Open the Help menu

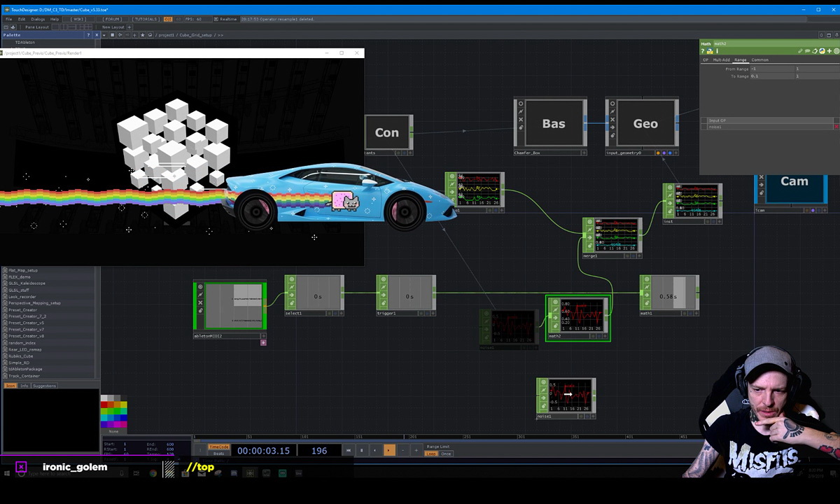pyautogui.click(x=55, y=19)
